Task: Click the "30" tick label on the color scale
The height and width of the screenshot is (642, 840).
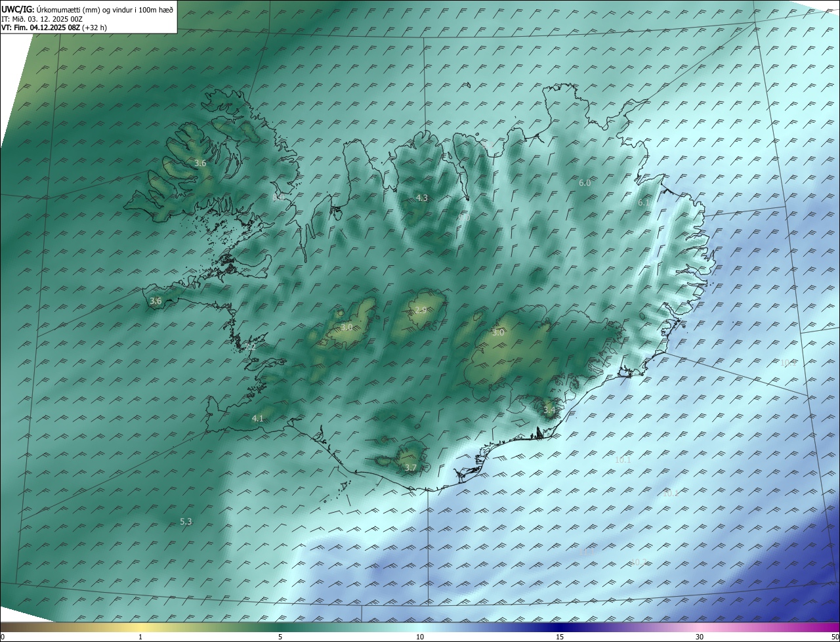Action: [x=700, y=637]
